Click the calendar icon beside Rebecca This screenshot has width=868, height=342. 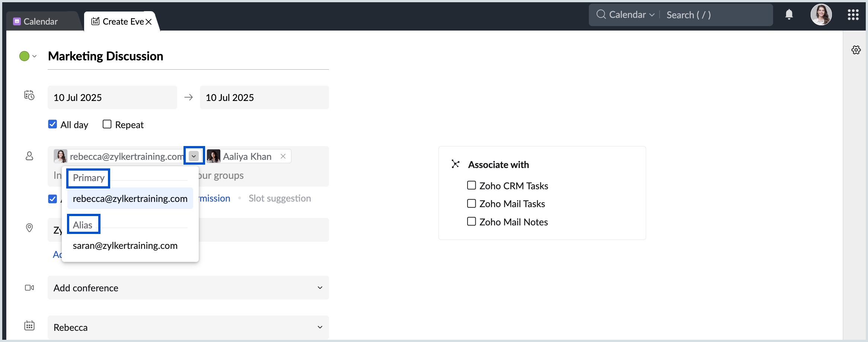coord(29,325)
